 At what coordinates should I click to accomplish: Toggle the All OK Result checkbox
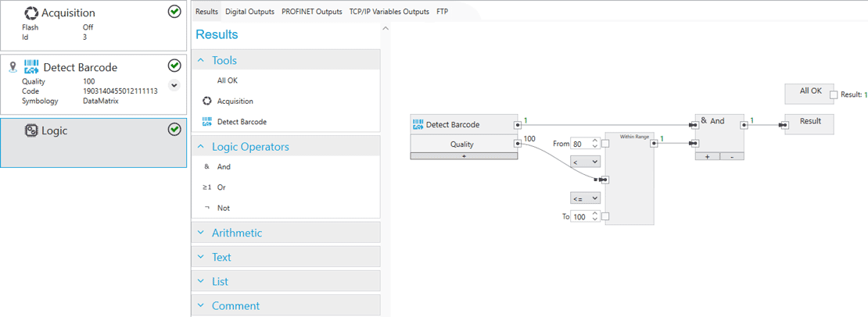pos(834,94)
